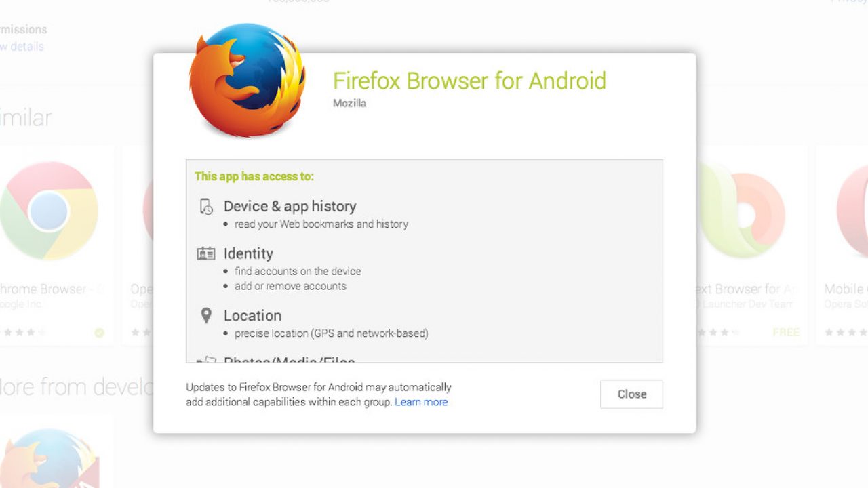This screenshot has height=488, width=868.
Task: Select the Mobile Opera app icon
Action: 853,210
